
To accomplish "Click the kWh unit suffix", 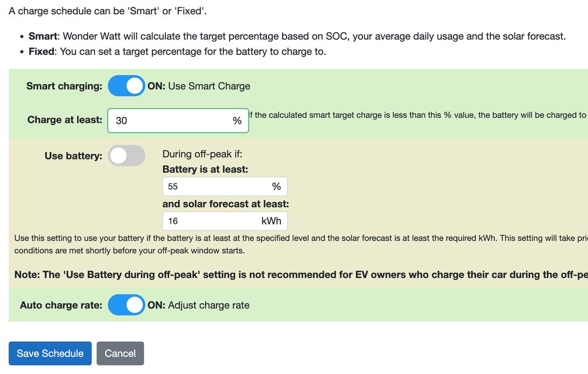I will (271, 221).
